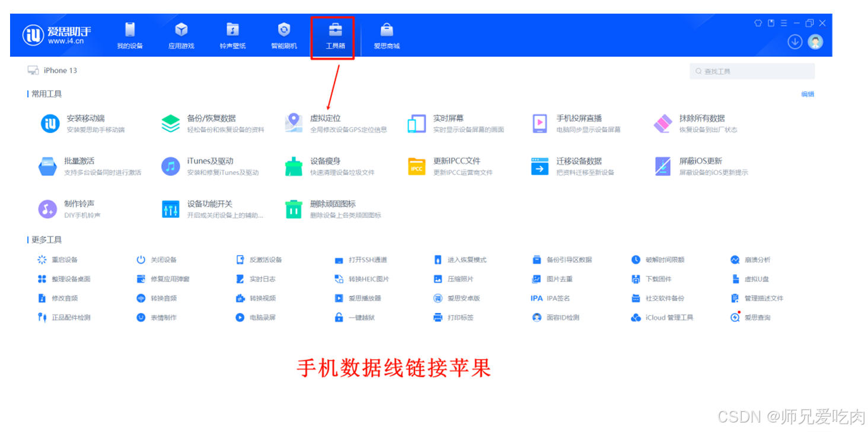Image resolution: width=868 pixels, height=432 pixels.
Task: Click 正品配件检测 tool
Action: click(64, 318)
